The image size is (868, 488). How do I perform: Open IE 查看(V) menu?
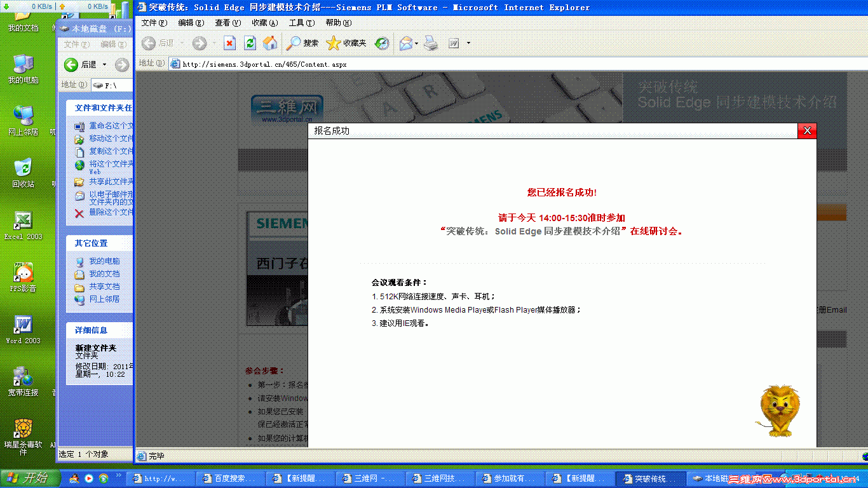click(x=228, y=23)
